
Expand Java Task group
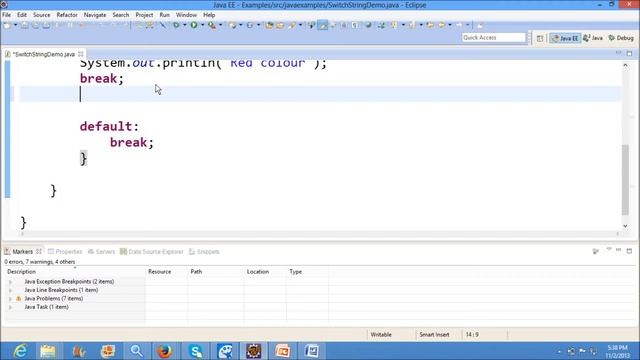click(x=10, y=307)
